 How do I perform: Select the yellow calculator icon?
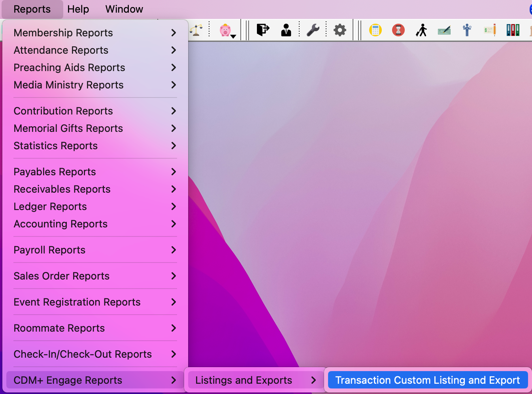click(x=375, y=30)
